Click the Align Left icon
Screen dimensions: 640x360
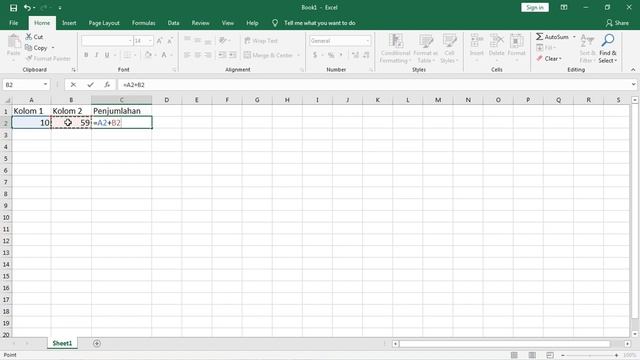pos(187,55)
